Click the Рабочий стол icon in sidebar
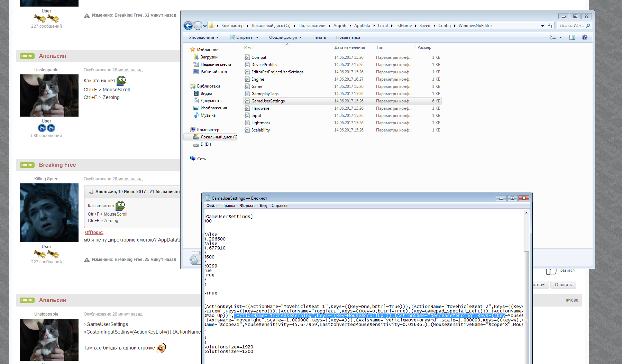 click(196, 72)
